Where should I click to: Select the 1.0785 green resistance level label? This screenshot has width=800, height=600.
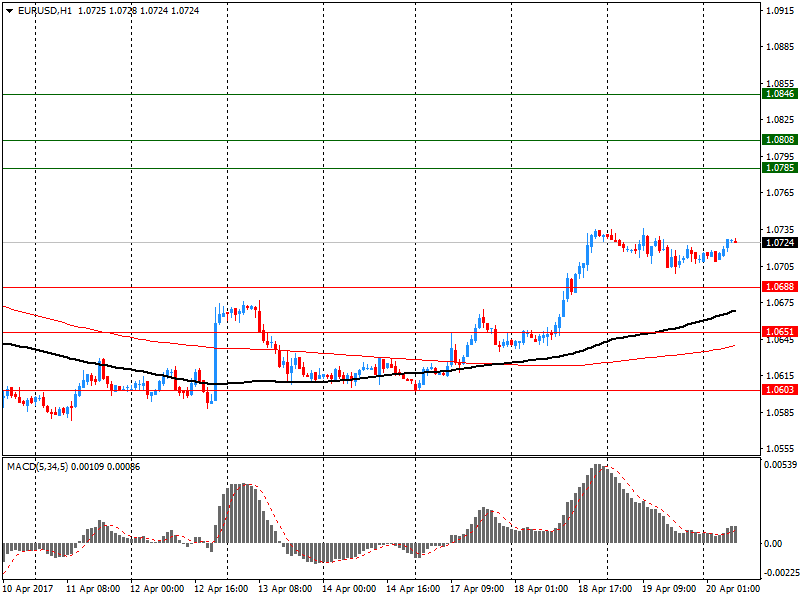click(x=780, y=168)
